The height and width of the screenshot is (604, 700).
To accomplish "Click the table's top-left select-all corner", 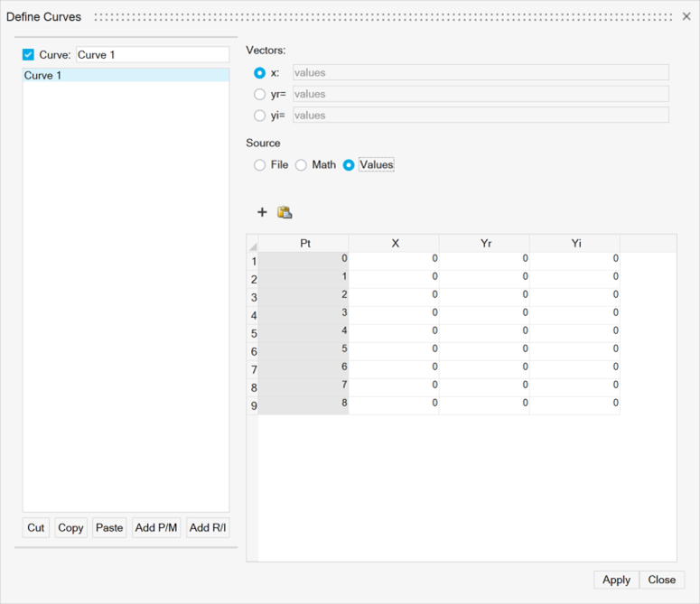I will click(253, 245).
